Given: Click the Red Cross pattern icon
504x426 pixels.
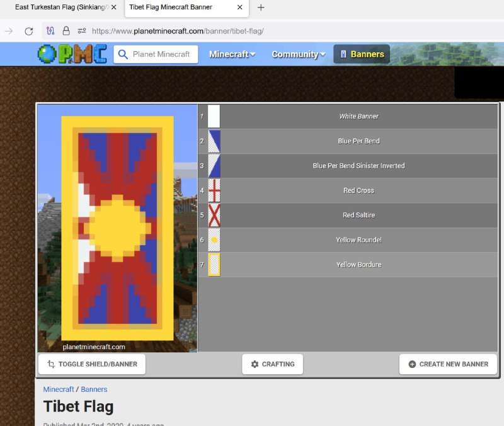Looking at the screenshot, I should 214,190.
